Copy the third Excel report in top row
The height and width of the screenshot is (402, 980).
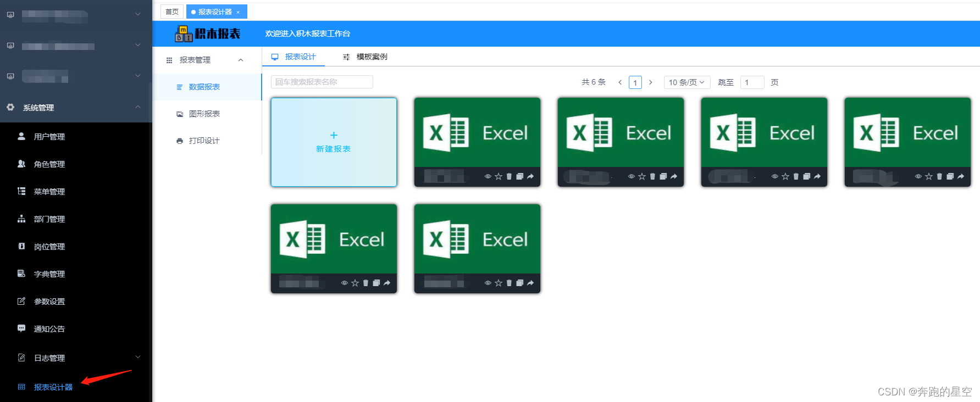point(806,176)
